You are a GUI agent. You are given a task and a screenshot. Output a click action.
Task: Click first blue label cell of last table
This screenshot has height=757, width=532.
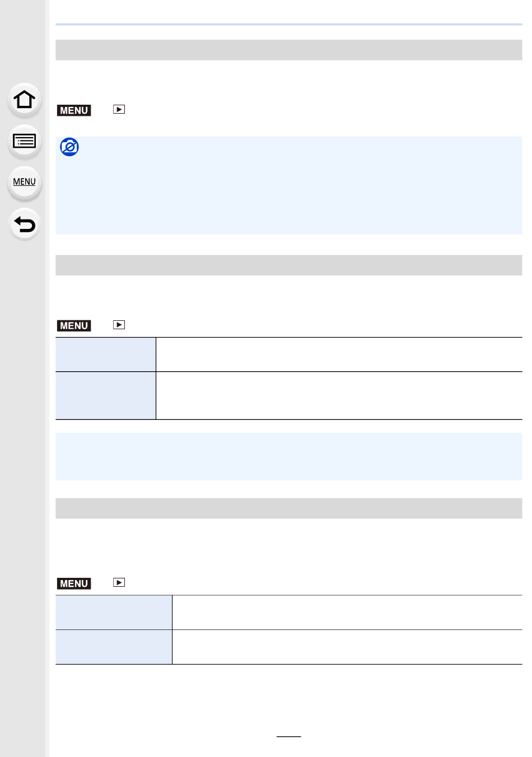[x=114, y=613]
